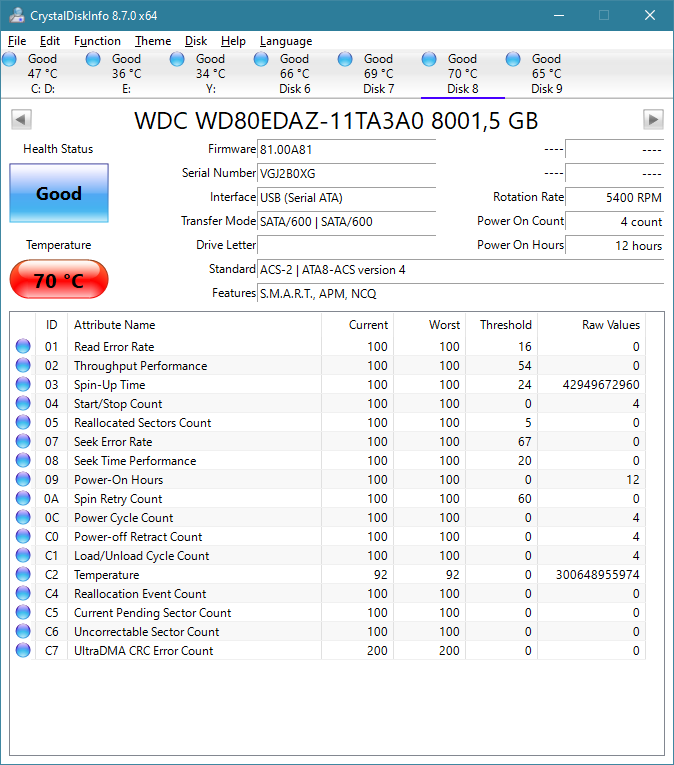The width and height of the screenshot is (674, 765).
Task: Open the Help menu
Action: pos(233,41)
